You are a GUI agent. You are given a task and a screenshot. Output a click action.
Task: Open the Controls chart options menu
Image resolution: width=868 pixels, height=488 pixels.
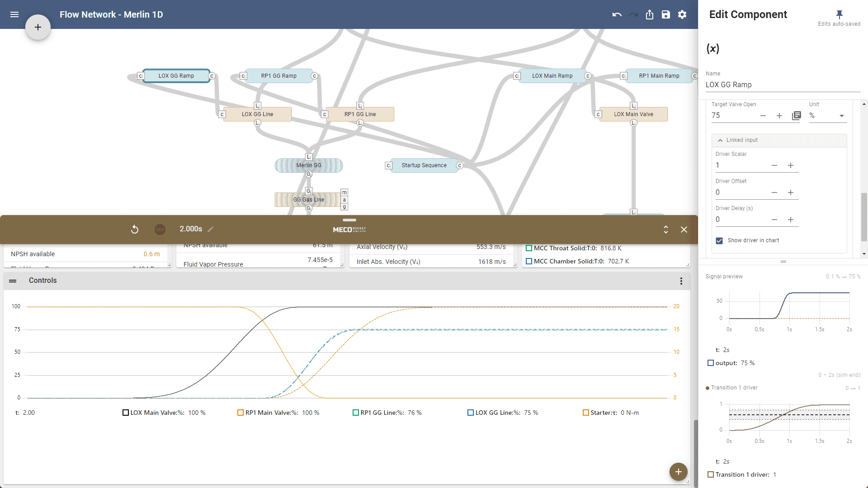pyautogui.click(x=681, y=281)
